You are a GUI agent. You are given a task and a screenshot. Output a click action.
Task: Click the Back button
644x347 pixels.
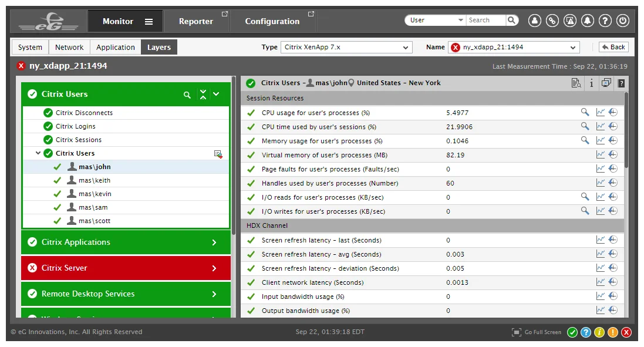click(x=613, y=47)
